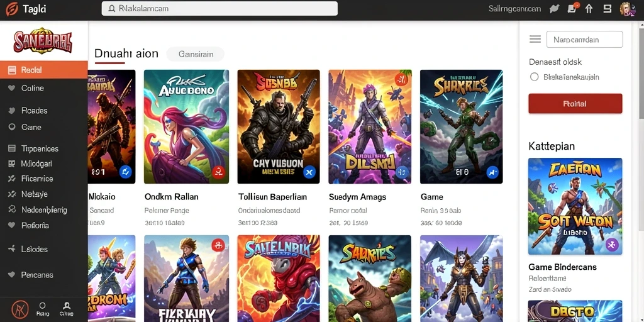This screenshot has height=322, width=644.
Task: Open the Sallmgcancem link in header
Action: (515, 9)
